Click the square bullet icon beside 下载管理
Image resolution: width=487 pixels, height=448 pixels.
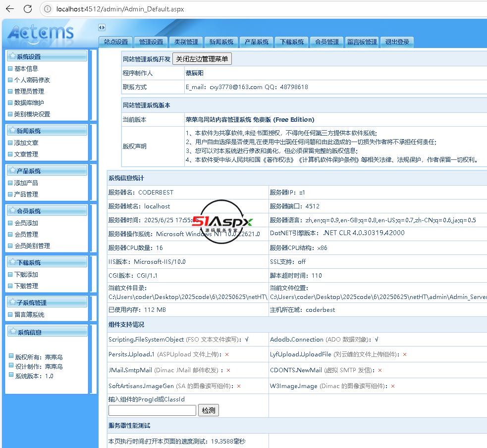click(x=10, y=286)
